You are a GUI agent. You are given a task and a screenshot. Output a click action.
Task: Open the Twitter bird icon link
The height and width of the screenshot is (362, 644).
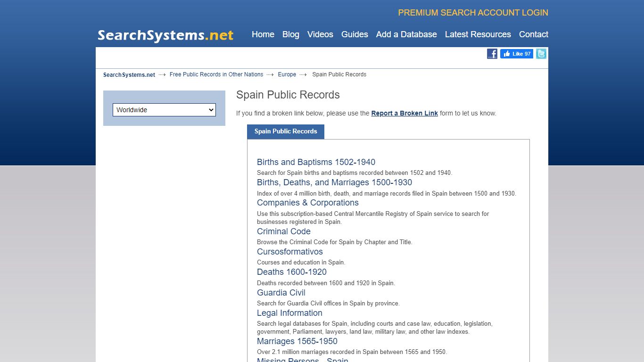tap(541, 54)
